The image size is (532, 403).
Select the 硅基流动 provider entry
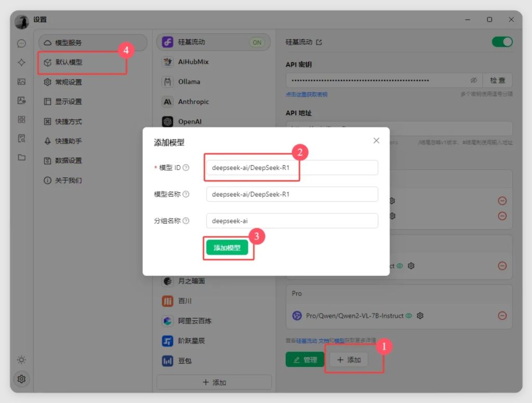click(213, 42)
